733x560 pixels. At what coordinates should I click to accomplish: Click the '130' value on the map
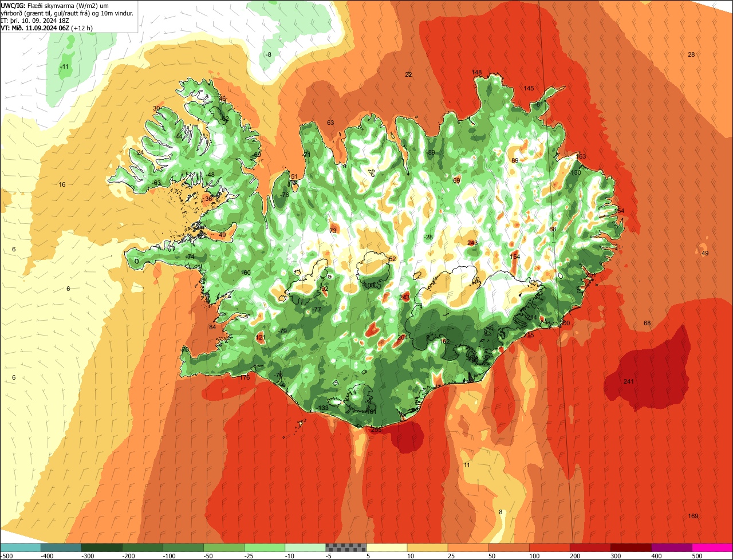click(x=576, y=172)
